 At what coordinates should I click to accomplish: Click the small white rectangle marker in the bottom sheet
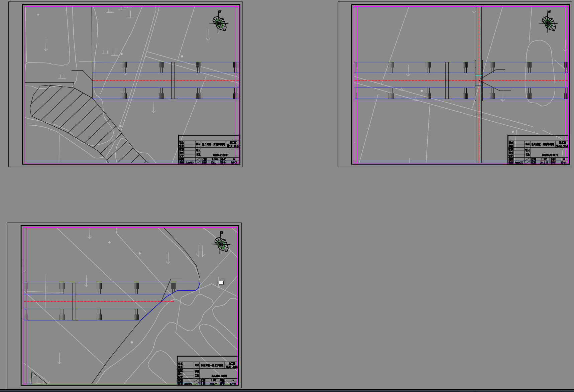[221, 283]
